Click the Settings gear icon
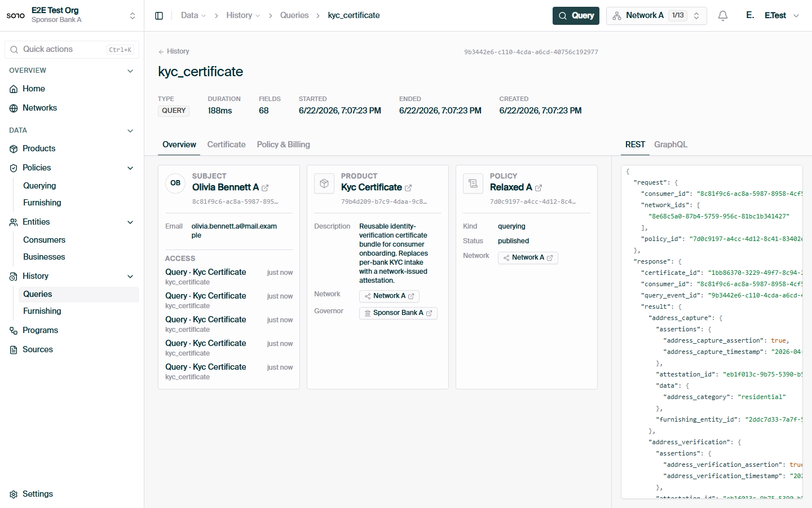Viewport: 812px width, 508px height. pyautogui.click(x=14, y=494)
